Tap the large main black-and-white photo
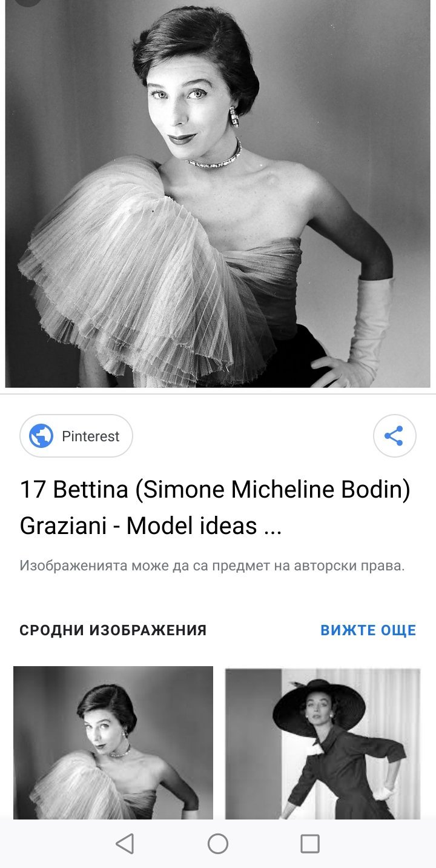436x868 pixels. [x=218, y=193]
